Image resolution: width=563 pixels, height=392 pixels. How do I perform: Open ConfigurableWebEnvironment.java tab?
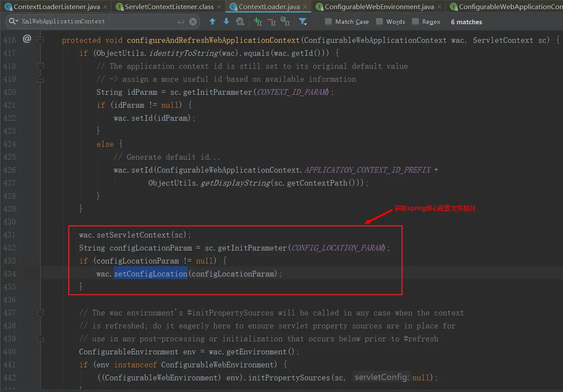379,7
